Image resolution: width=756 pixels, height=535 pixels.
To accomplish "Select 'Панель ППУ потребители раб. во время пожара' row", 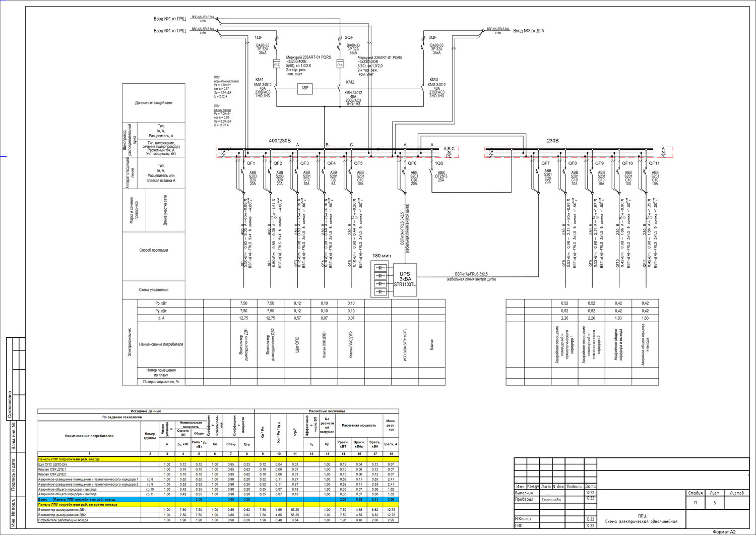I will coord(218,504).
